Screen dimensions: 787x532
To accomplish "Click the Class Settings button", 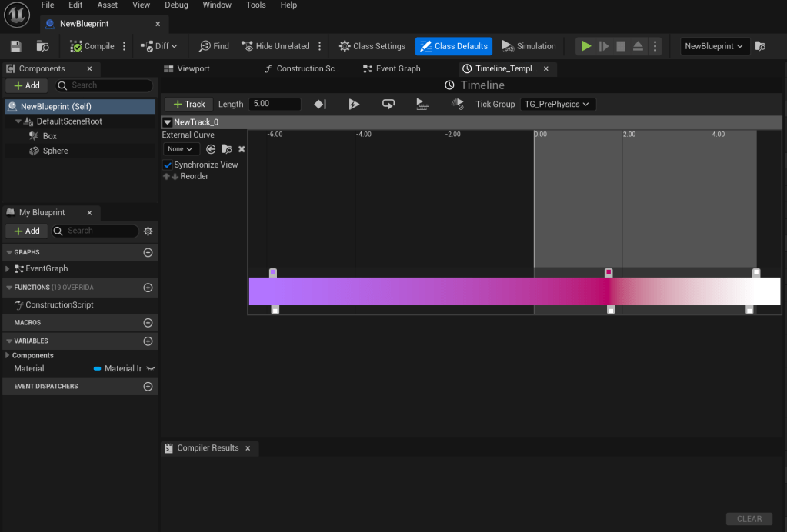I will pos(372,46).
